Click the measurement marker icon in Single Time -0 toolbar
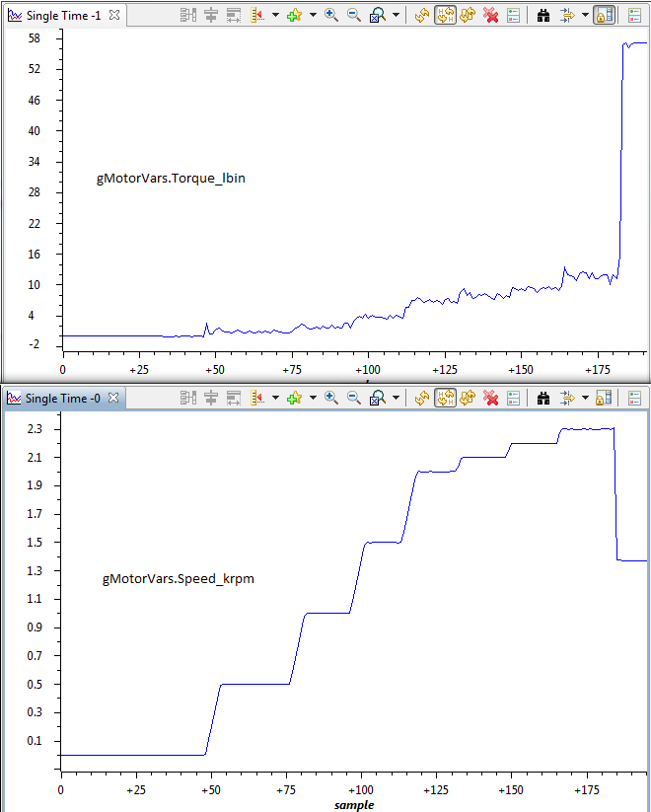The height and width of the screenshot is (812, 651). pos(257,398)
